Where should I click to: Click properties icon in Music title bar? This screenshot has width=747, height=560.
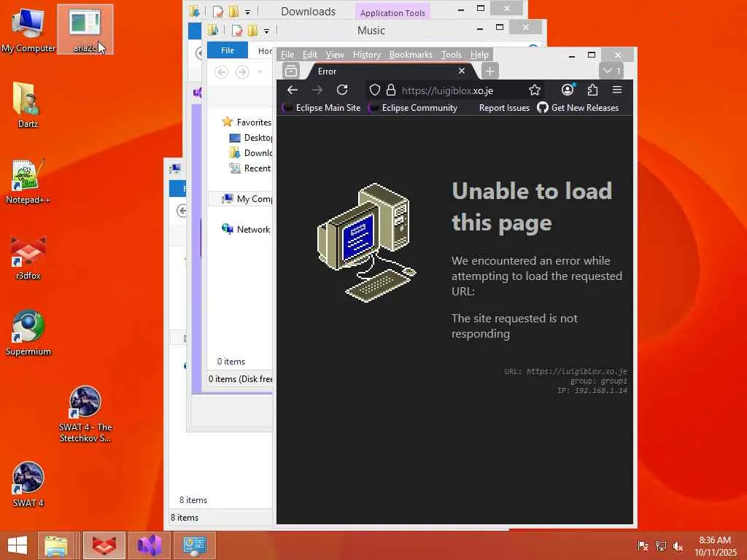tap(237, 31)
